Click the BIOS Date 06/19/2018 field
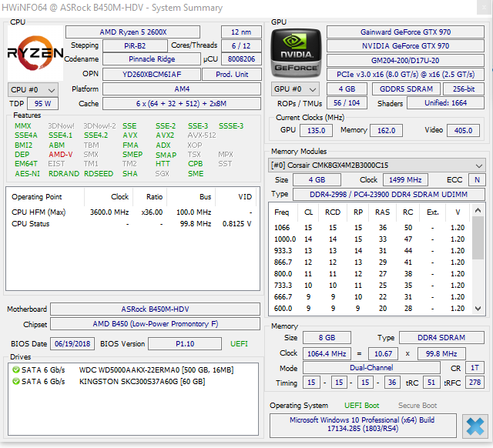The width and height of the screenshot is (493, 448). coord(72,343)
